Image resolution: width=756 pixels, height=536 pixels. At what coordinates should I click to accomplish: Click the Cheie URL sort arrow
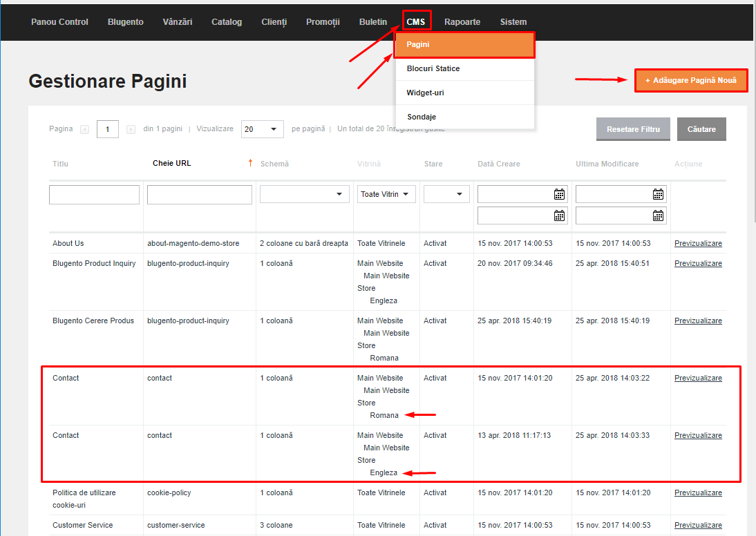click(x=250, y=163)
